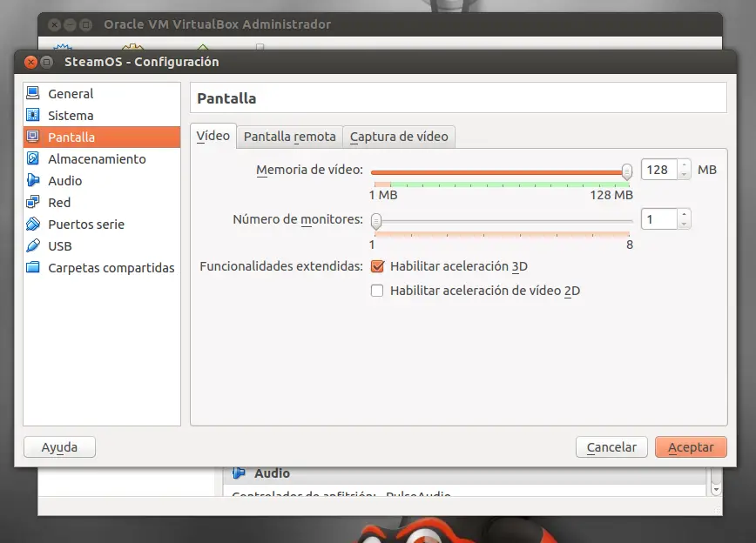756x543 pixels.
Task: Click the video memory 128 value field
Action: 659,170
